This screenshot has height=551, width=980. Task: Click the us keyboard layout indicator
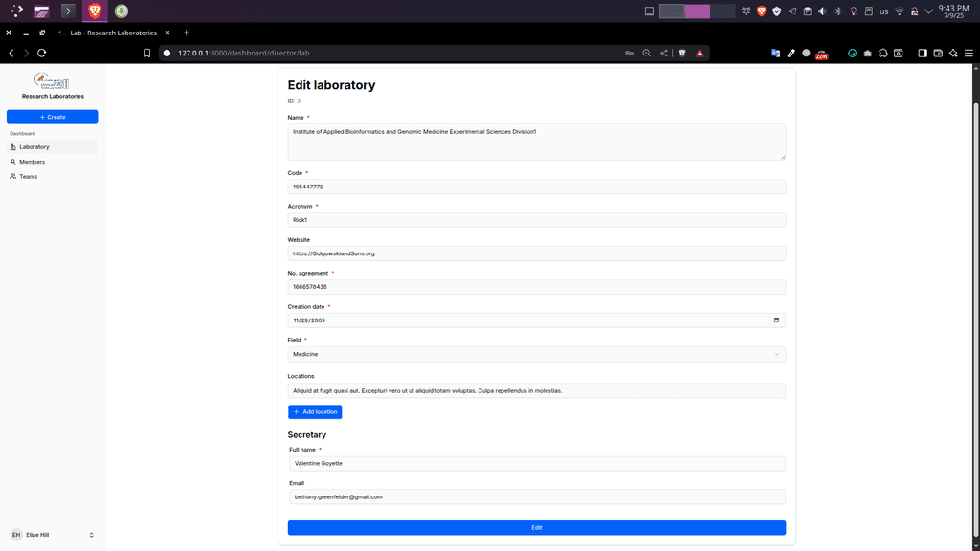pos(883,11)
